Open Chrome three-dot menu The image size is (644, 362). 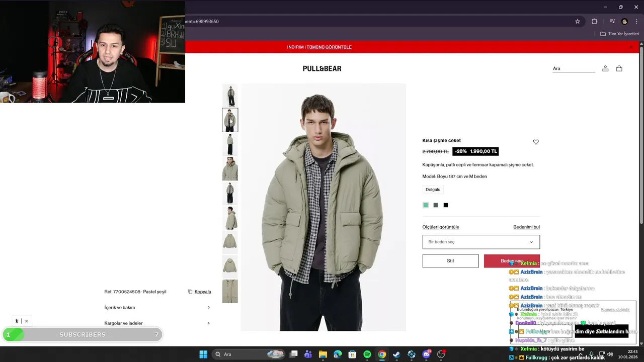(636, 22)
